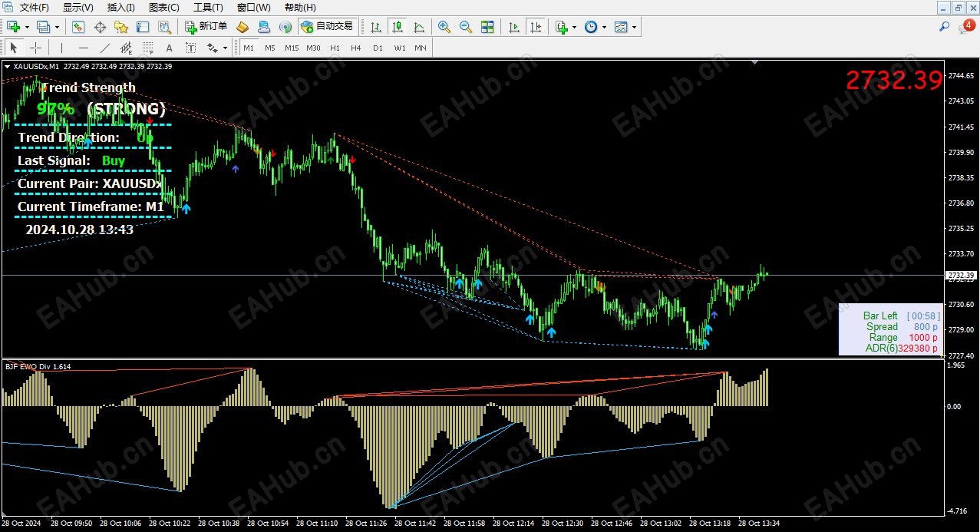Expand the arrows objects dropdown arrow
980x532 pixels.
coord(225,48)
